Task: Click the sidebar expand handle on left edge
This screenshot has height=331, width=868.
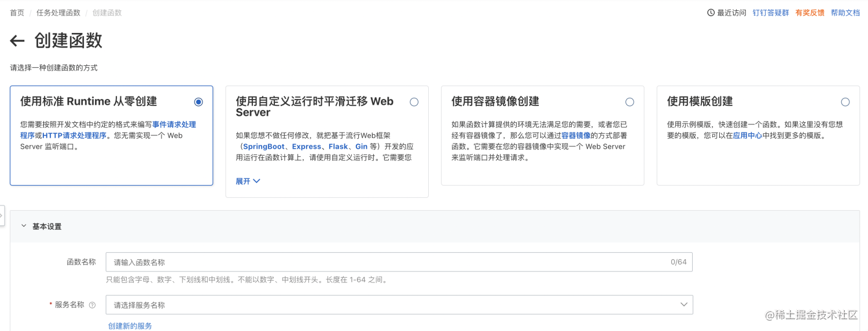Action: point(2,215)
